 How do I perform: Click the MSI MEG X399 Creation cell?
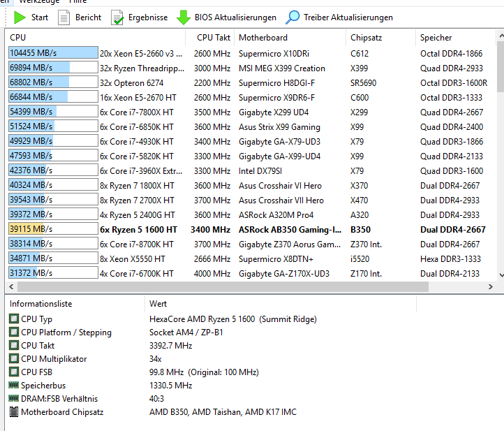pyautogui.click(x=282, y=68)
